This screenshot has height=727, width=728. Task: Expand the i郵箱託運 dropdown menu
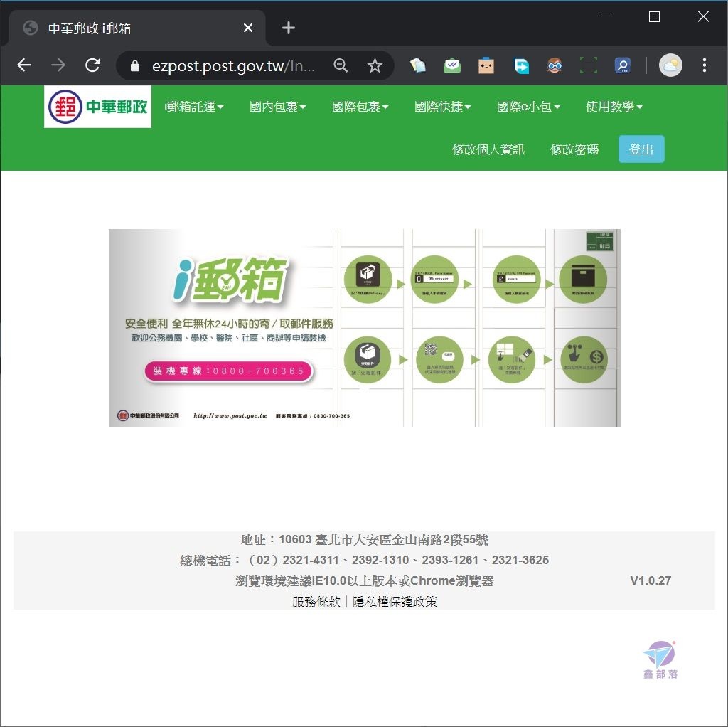click(194, 107)
